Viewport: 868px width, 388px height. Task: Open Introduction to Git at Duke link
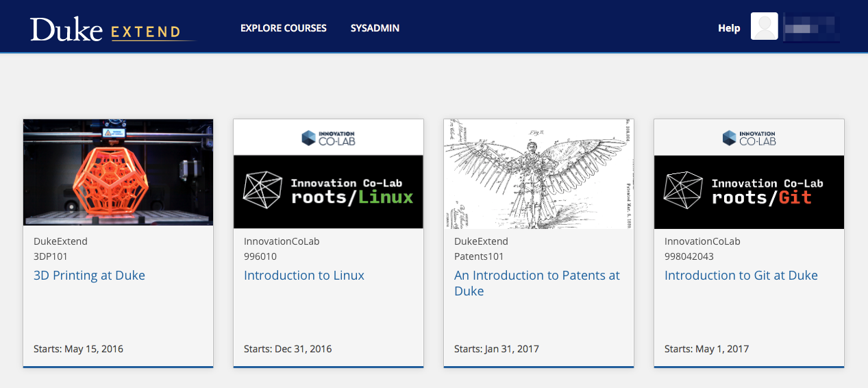(741, 276)
